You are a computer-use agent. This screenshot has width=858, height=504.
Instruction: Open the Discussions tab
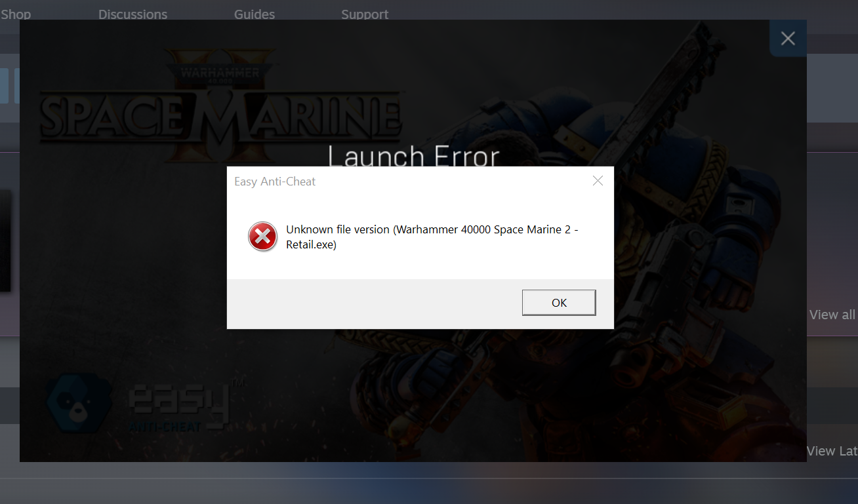click(x=133, y=14)
